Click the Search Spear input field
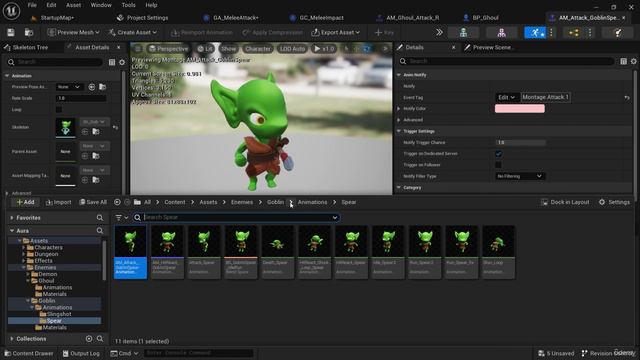This screenshot has width=640, height=360. [236, 218]
